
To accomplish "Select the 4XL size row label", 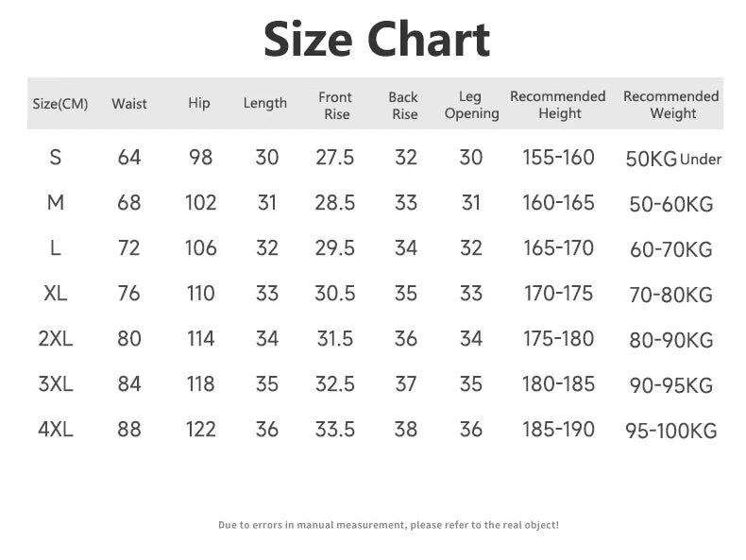I will coord(56,430).
